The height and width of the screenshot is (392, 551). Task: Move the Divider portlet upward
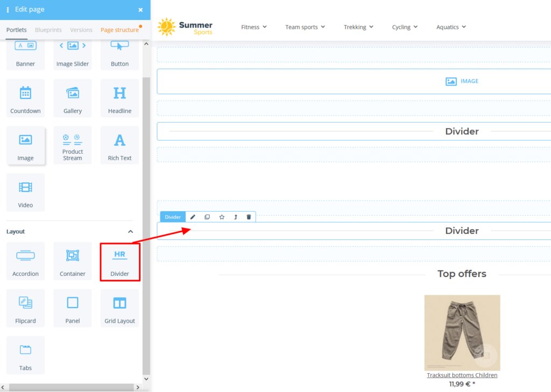(235, 217)
